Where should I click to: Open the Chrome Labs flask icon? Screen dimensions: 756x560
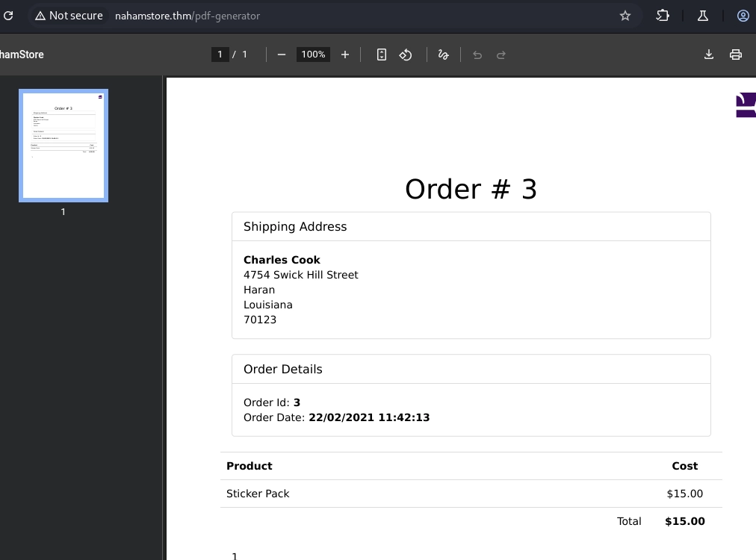703,16
